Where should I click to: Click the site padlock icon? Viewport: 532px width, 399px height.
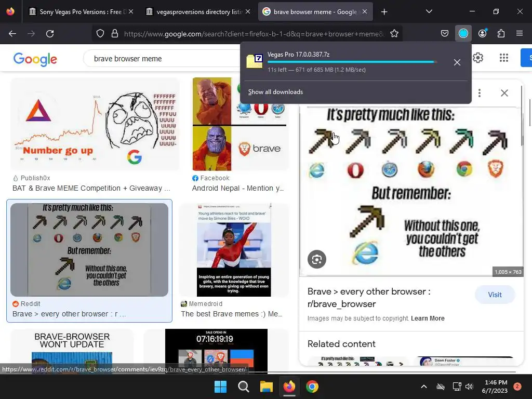click(115, 34)
